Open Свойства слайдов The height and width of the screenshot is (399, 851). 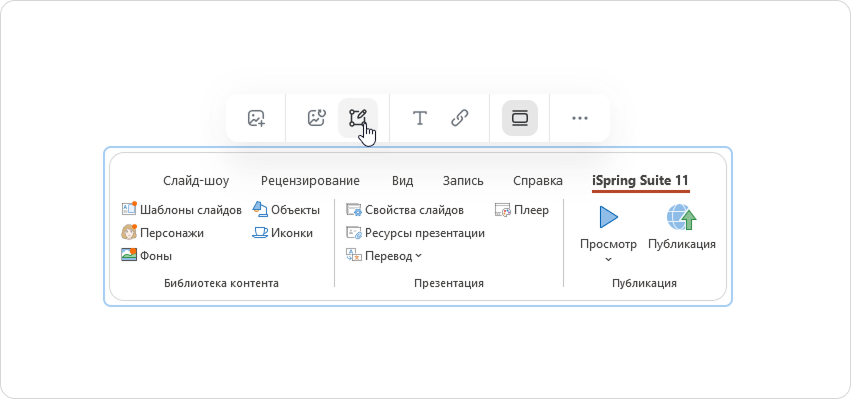(x=405, y=210)
